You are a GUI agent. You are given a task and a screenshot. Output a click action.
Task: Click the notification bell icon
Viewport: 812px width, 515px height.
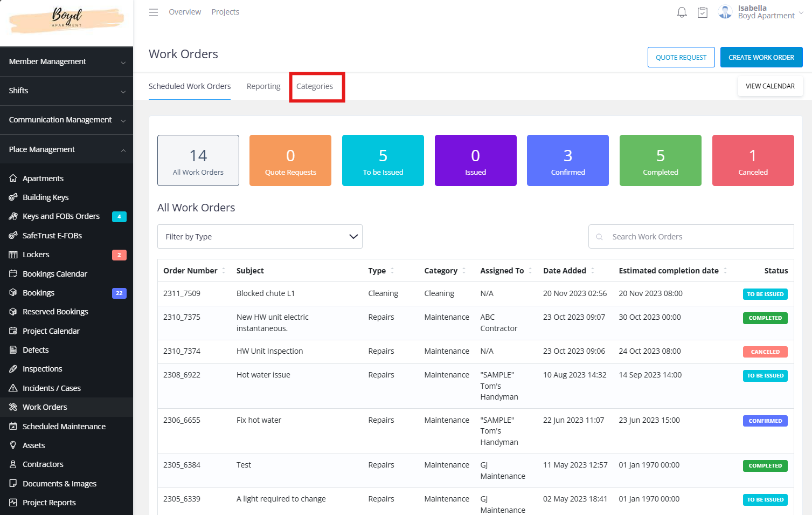pos(682,12)
